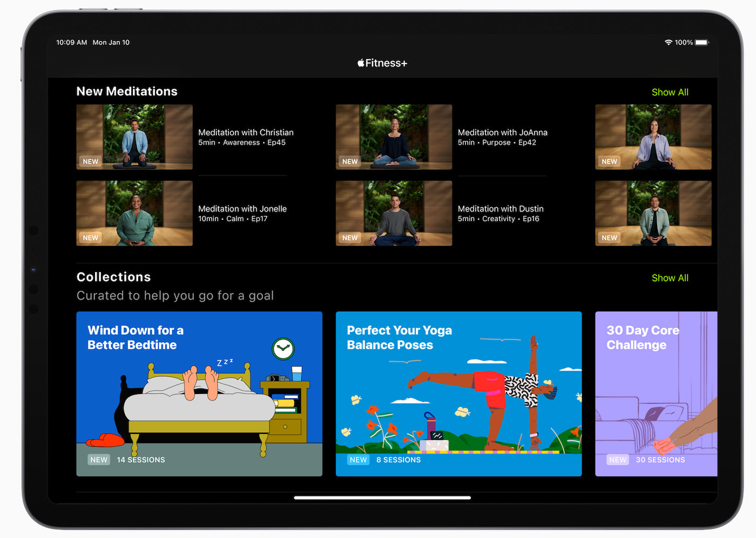Tap the 10:09 AM clock
Screen dimensions: 756x538
[72, 42]
